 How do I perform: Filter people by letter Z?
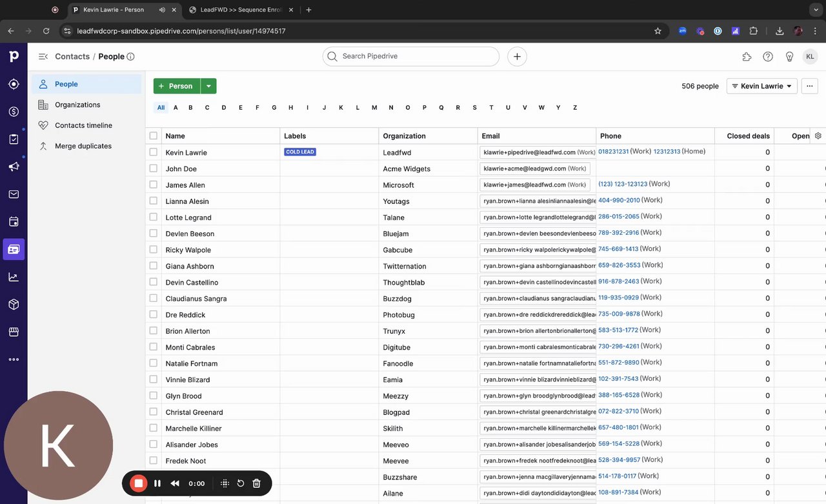575,108
